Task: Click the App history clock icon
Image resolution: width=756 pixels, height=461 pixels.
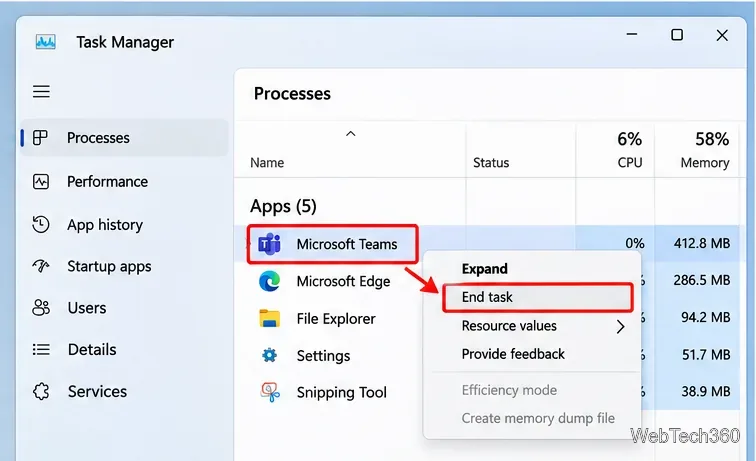Action: 41,225
